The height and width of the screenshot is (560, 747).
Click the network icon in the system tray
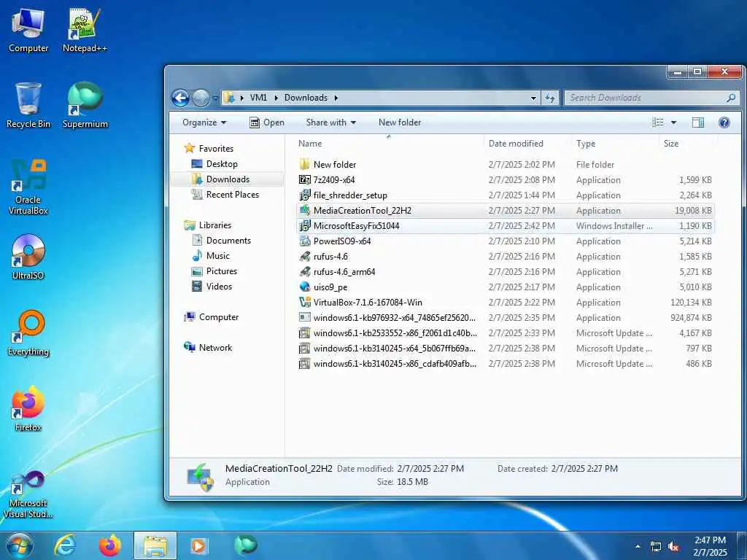point(656,547)
